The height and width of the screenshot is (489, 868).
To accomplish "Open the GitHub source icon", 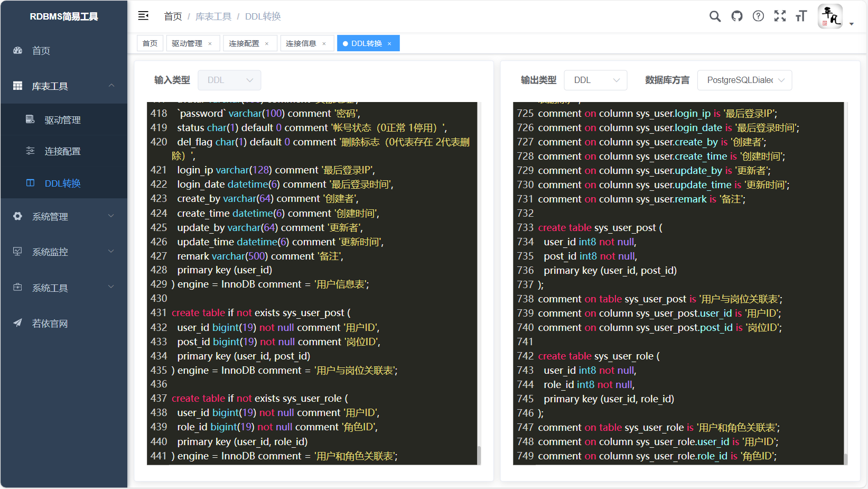I will click(x=737, y=16).
